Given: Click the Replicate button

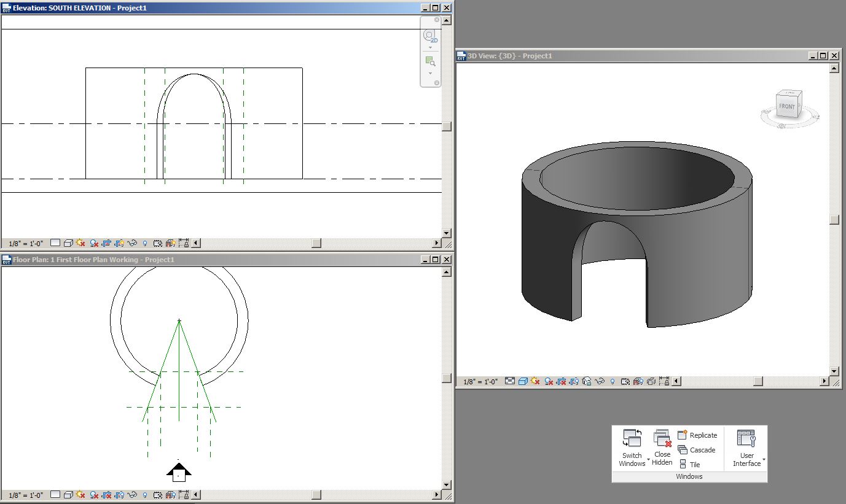Looking at the screenshot, I should point(699,435).
